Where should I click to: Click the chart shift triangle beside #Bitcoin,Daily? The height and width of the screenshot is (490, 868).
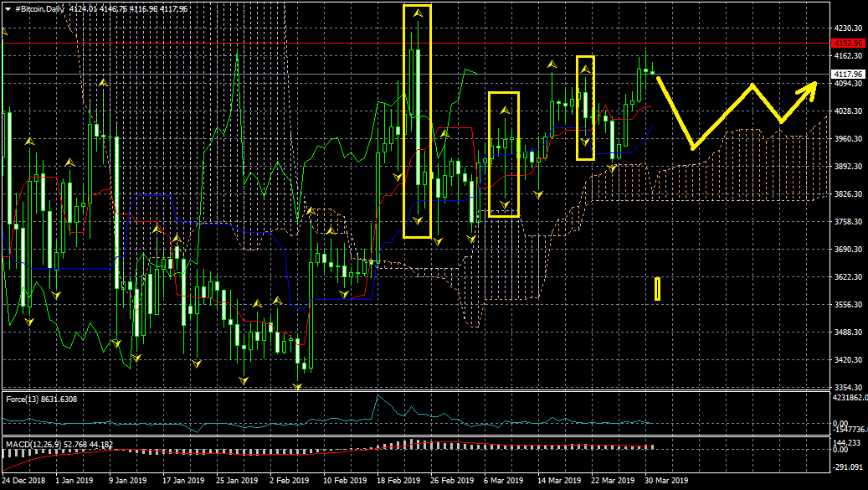click(8, 8)
